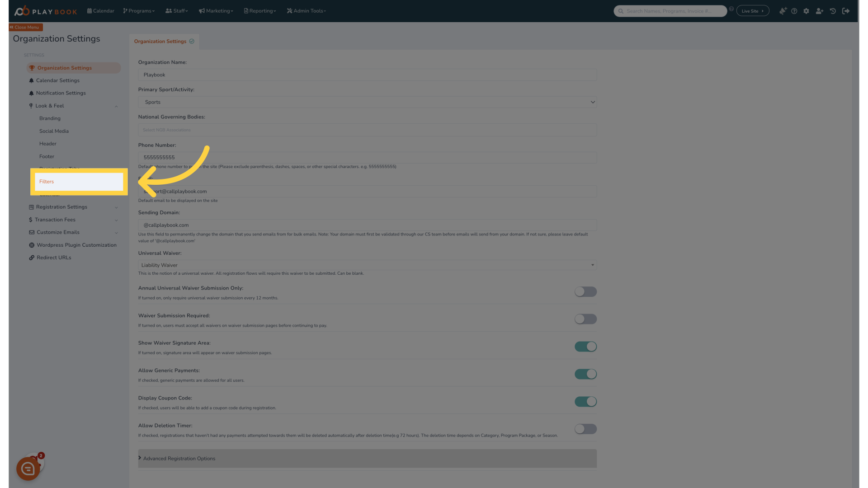Click the help question mark icon
Screen dimensions: 868x488
(x=794, y=11)
